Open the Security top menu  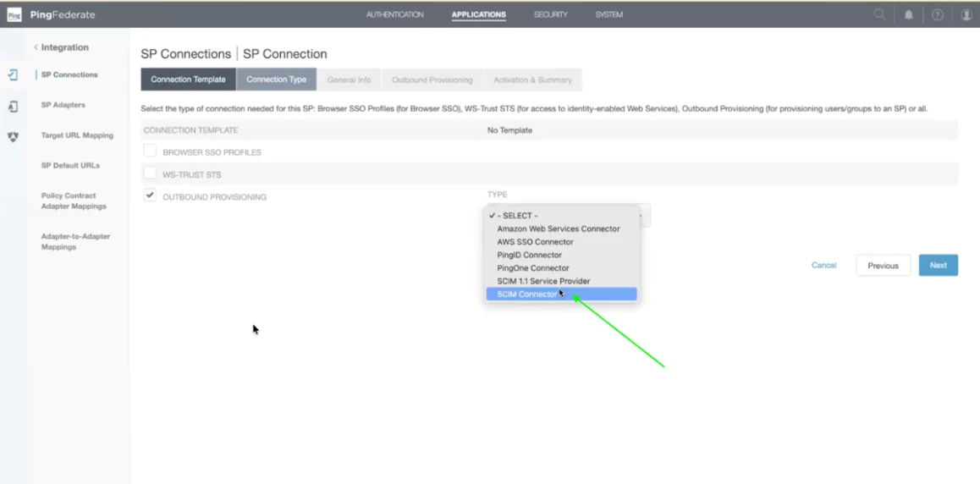551,14
